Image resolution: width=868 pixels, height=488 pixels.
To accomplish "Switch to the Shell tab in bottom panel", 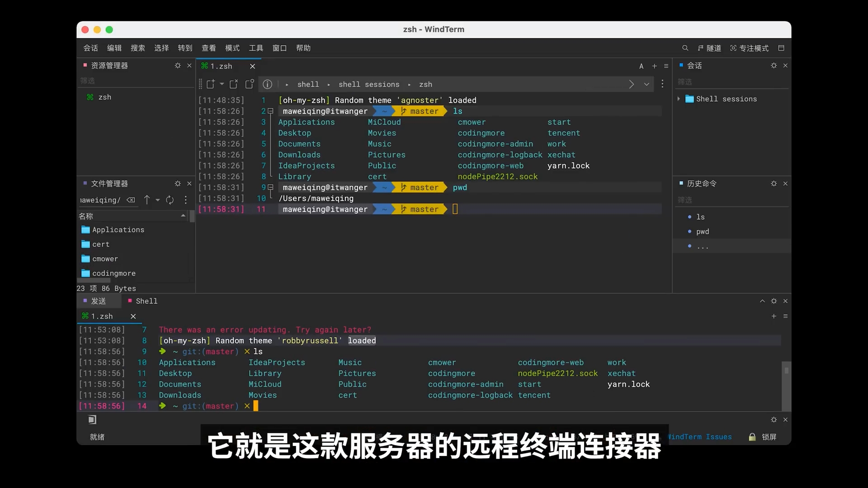I will tap(146, 301).
